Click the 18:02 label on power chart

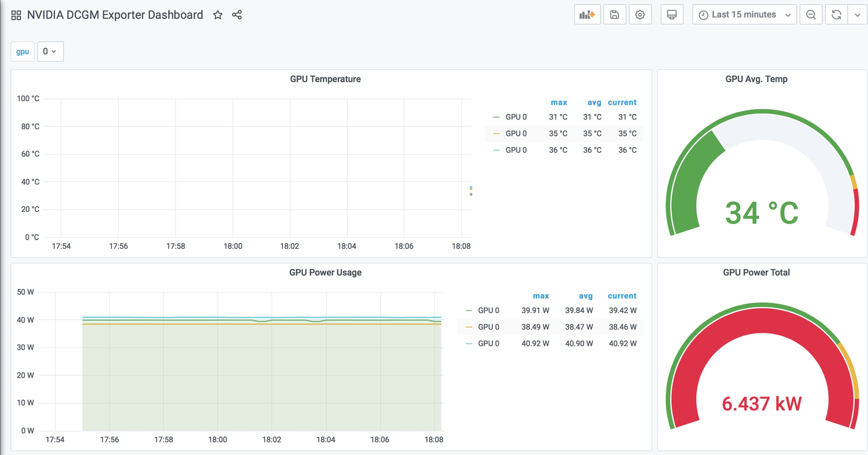point(271,440)
